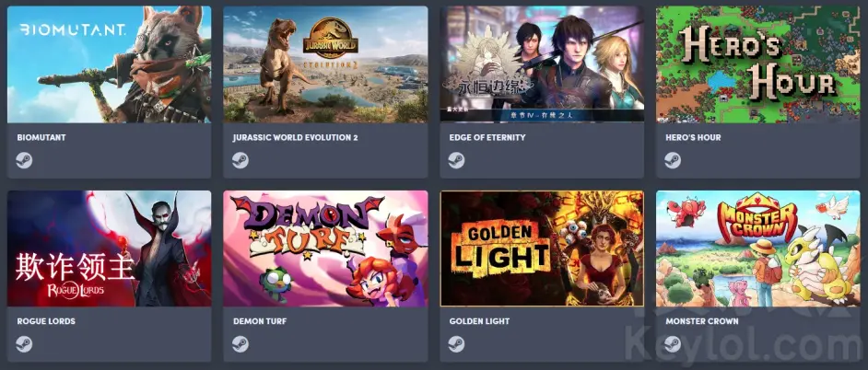
Task: Select the Rogue Lords cover image
Action: [x=109, y=249]
